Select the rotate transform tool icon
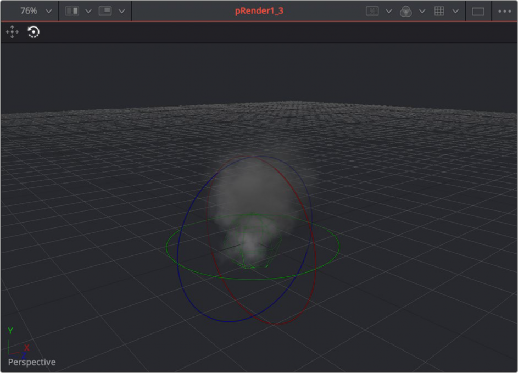 coord(33,32)
